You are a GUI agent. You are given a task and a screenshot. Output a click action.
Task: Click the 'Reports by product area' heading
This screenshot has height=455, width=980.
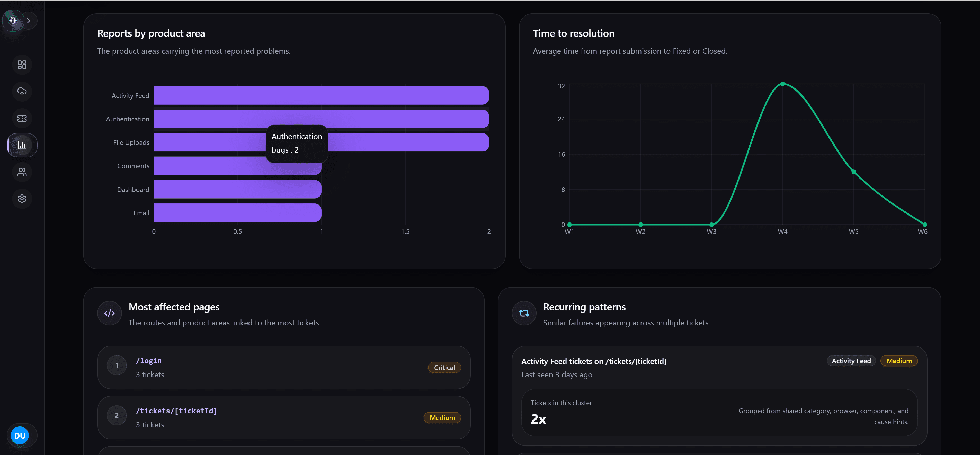tap(151, 33)
